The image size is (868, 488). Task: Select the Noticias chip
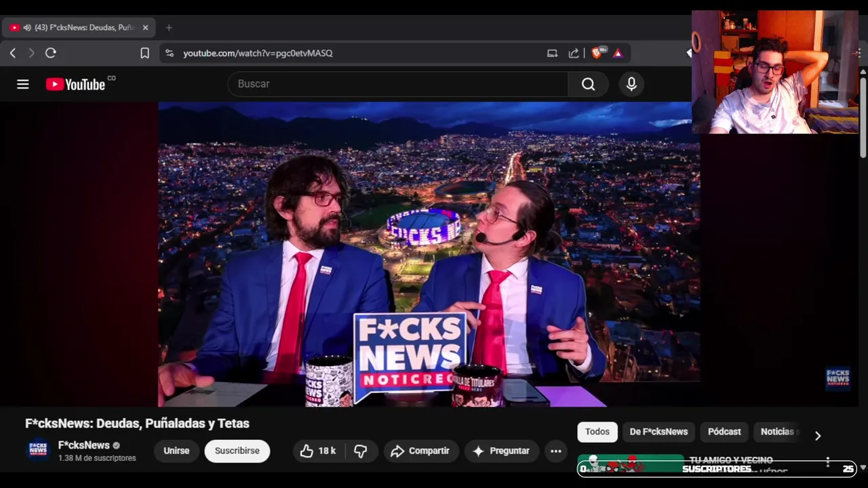coord(777,432)
